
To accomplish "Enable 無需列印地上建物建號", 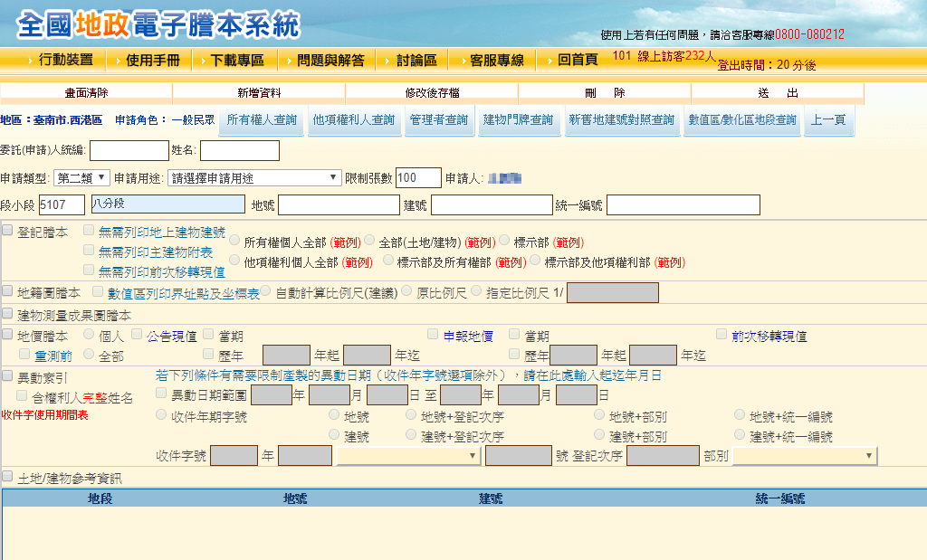I will tap(88, 228).
